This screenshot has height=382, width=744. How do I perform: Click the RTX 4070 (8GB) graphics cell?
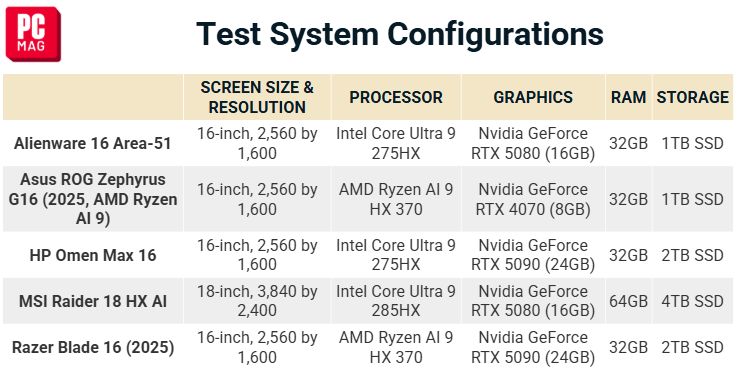click(533, 199)
